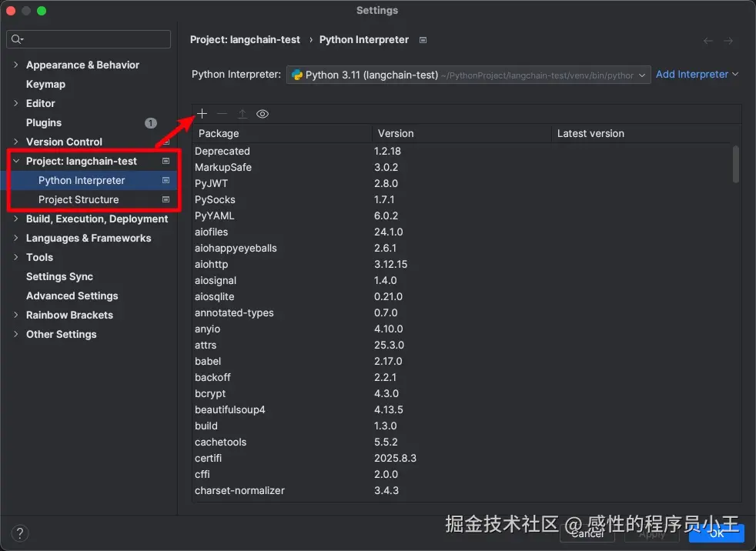This screenshot has width=756, height=551.
Task: Select the beautifulsoup4 package row
Action: click(x=462, y=409)
